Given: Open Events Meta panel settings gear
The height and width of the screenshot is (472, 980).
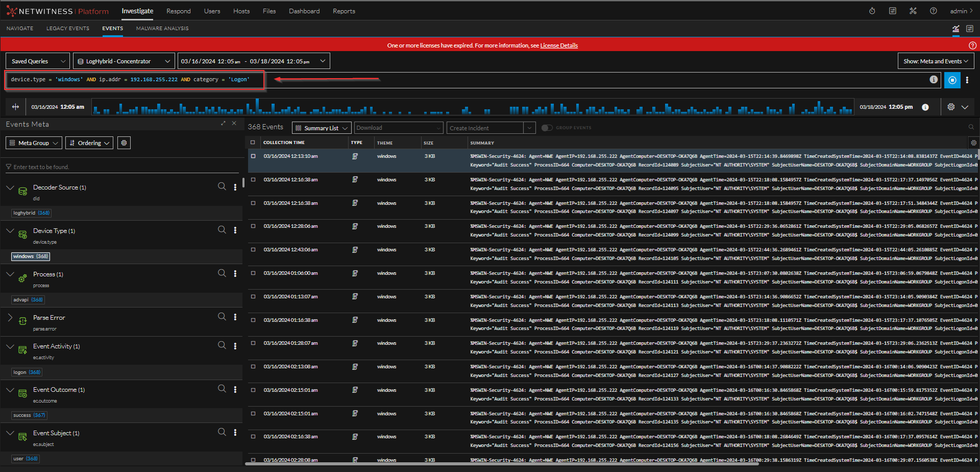Looking at the screenshot, I should click(124, 143).
